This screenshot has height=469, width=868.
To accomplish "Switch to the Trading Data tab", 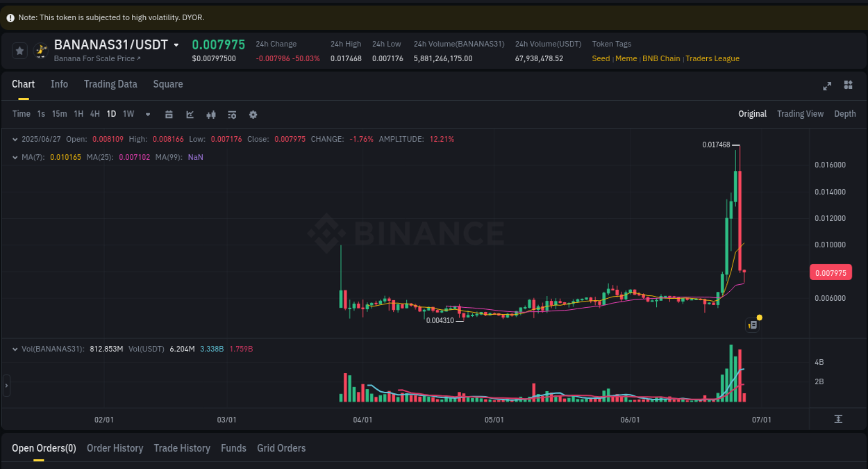I will [110, 83].
